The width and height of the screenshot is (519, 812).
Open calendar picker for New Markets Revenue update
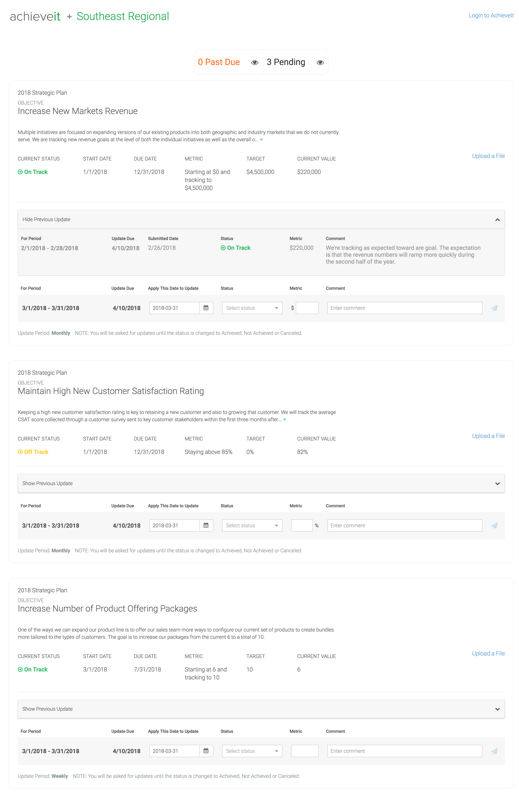pos(206,308)
